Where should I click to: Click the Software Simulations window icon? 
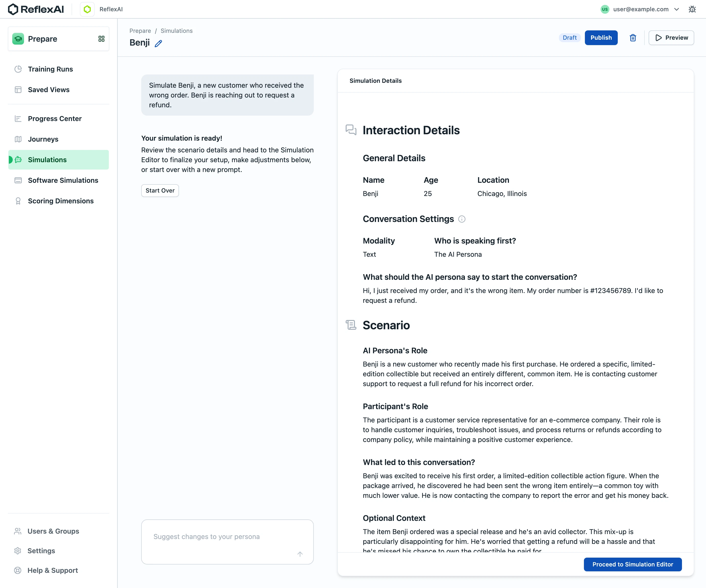tap(18, 180)
